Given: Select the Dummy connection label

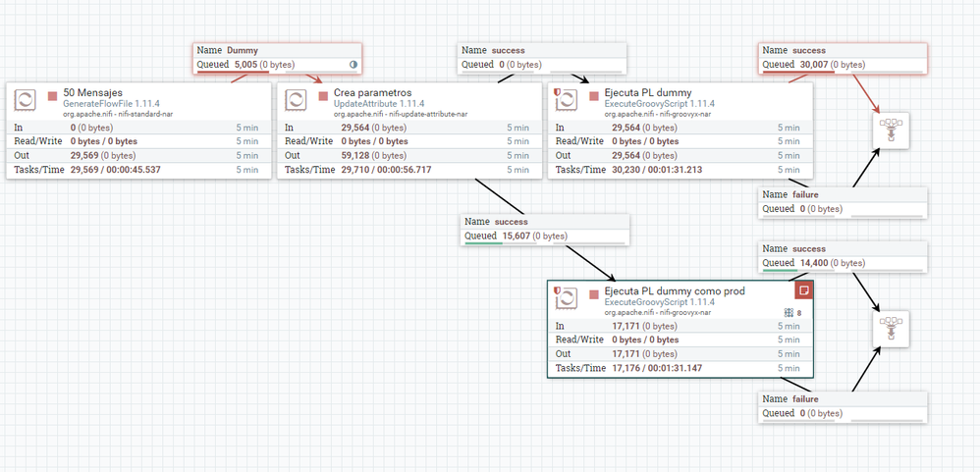Looking at the screenshot, I should (278, 58).
